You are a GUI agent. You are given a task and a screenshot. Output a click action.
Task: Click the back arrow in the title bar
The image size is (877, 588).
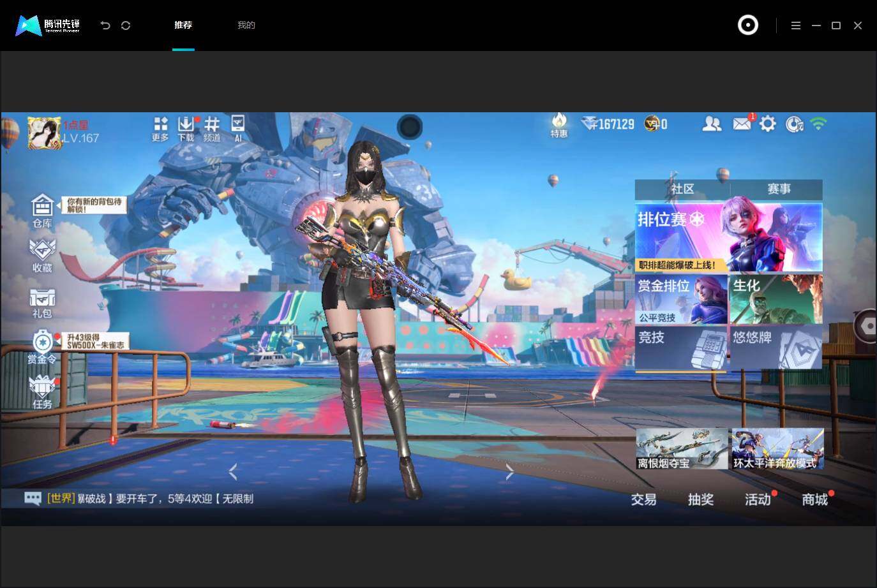tap(105, 26)
